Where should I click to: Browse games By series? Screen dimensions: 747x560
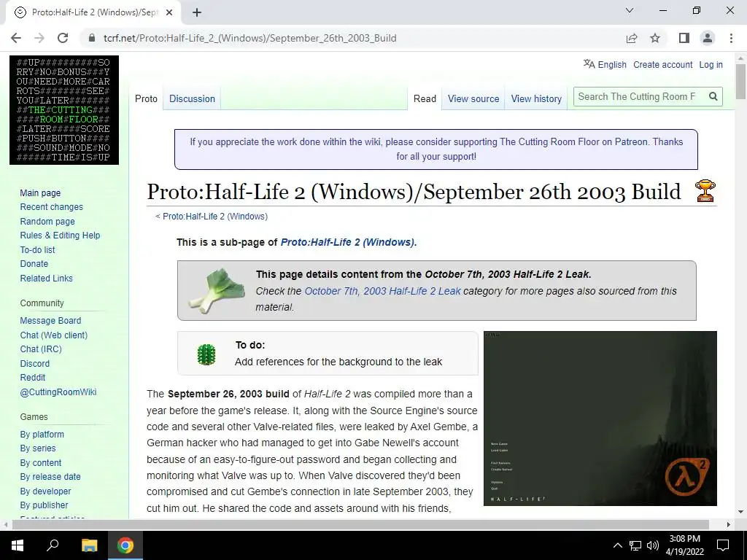(38, 448)
